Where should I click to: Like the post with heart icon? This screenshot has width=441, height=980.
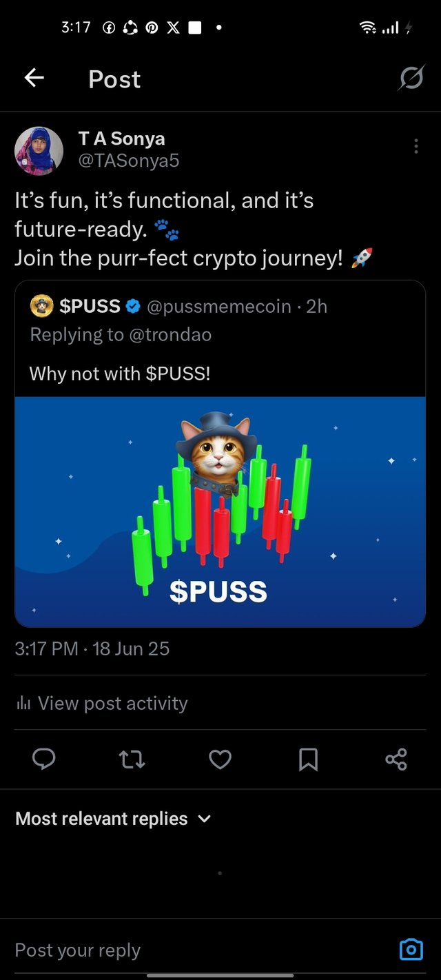220,759
